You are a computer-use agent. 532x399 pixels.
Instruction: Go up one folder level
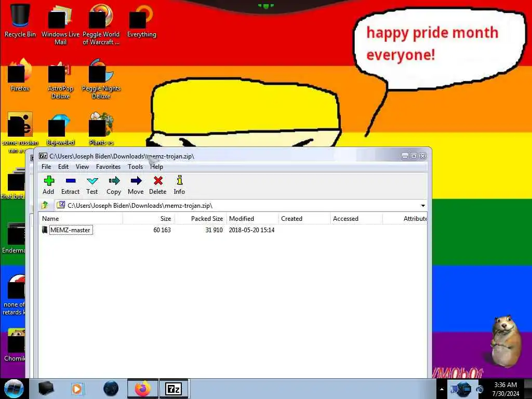point(45,205)
